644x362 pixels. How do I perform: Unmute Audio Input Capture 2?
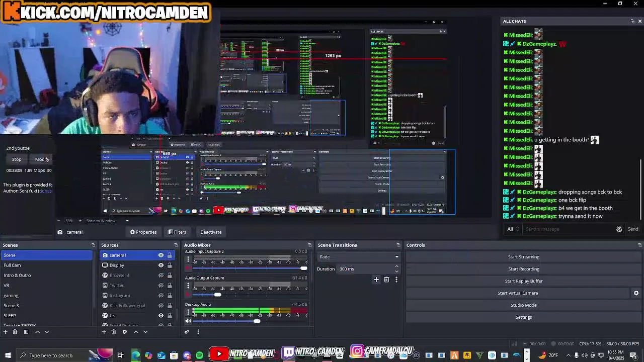pyautogui.click(x=188, y=268)
